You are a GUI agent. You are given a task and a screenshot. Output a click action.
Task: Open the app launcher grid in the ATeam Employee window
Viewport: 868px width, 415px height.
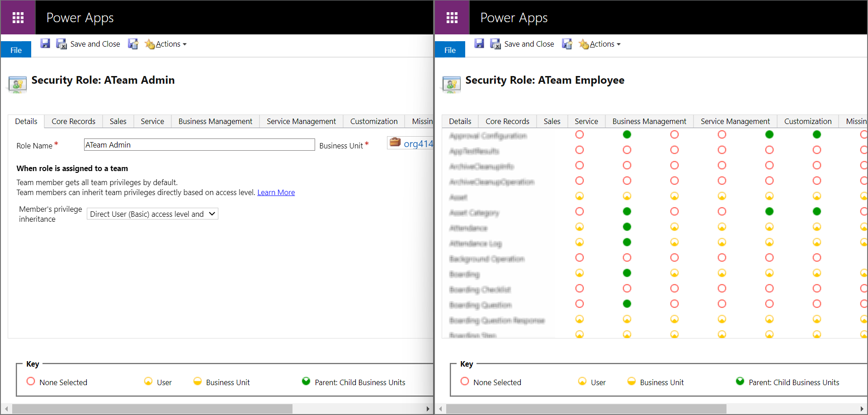(452, 17)
